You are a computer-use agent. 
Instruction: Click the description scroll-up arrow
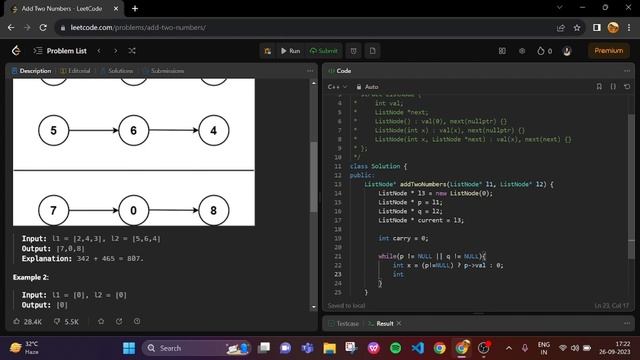(x=313, y=83)
